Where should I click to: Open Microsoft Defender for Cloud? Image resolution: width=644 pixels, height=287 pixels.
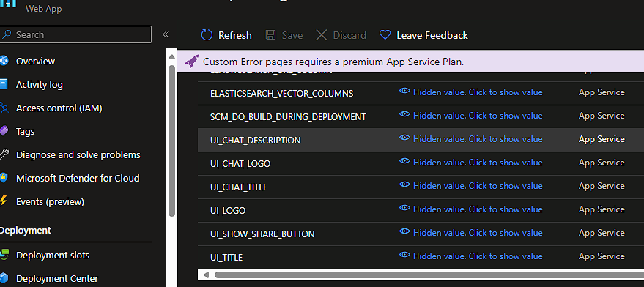point(78,178)
